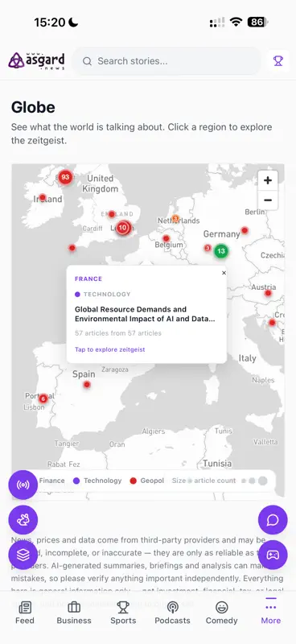Switch to the Feed tab

[25, 613]
